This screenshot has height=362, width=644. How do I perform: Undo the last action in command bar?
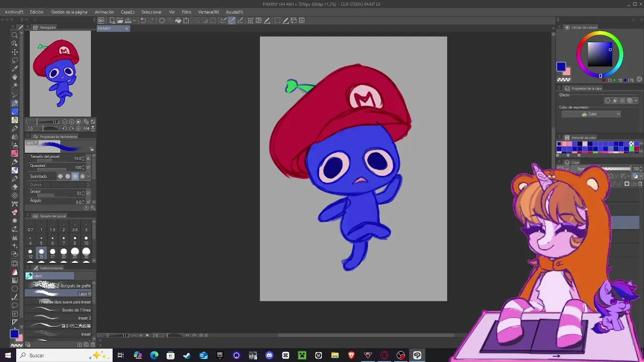143,21
